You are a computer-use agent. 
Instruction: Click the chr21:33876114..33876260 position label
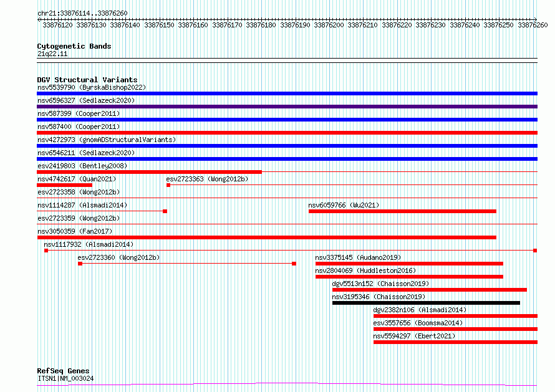tap(82, 13)
